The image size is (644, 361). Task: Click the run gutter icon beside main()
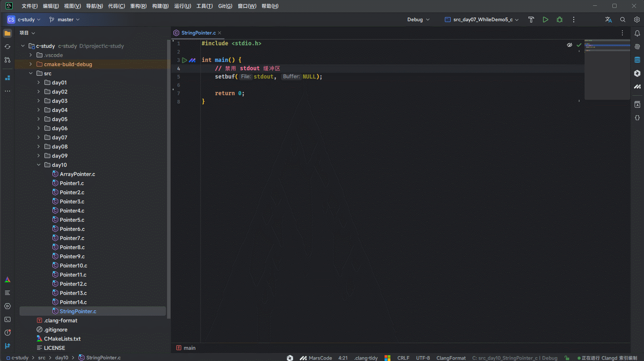click(185, 60)
